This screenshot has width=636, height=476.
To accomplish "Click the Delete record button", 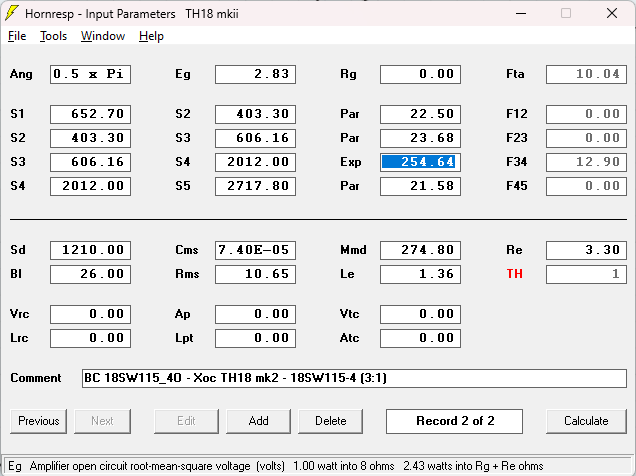I will point(331,421).
